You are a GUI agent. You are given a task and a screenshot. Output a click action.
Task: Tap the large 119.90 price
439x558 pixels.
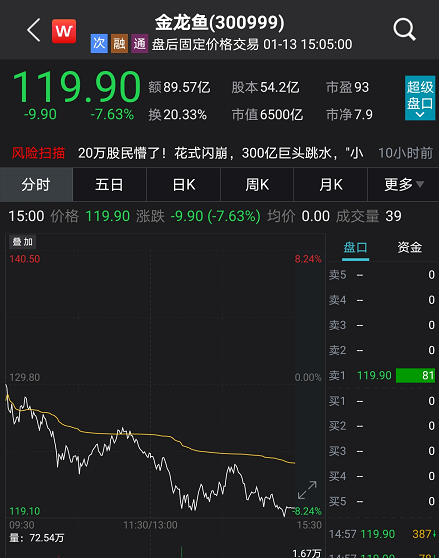[77, 86]
